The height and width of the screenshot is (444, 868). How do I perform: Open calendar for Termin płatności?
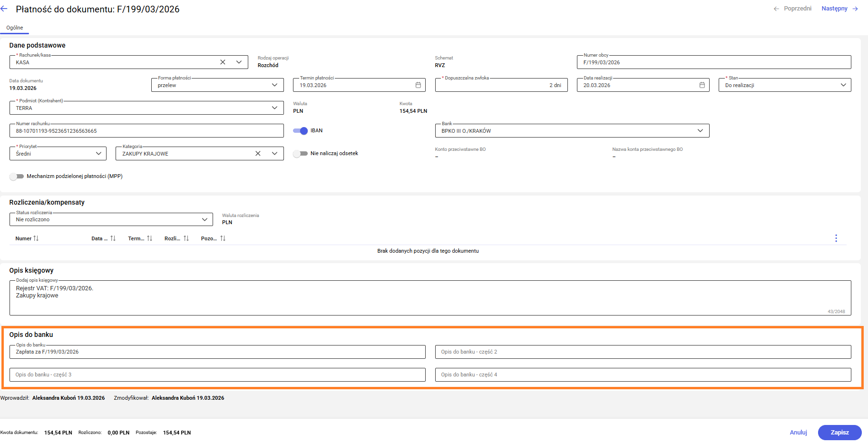(x=418, y=85)
